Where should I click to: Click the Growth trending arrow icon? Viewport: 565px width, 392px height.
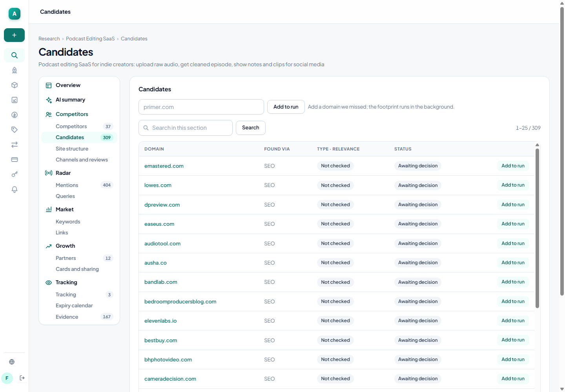49,246
